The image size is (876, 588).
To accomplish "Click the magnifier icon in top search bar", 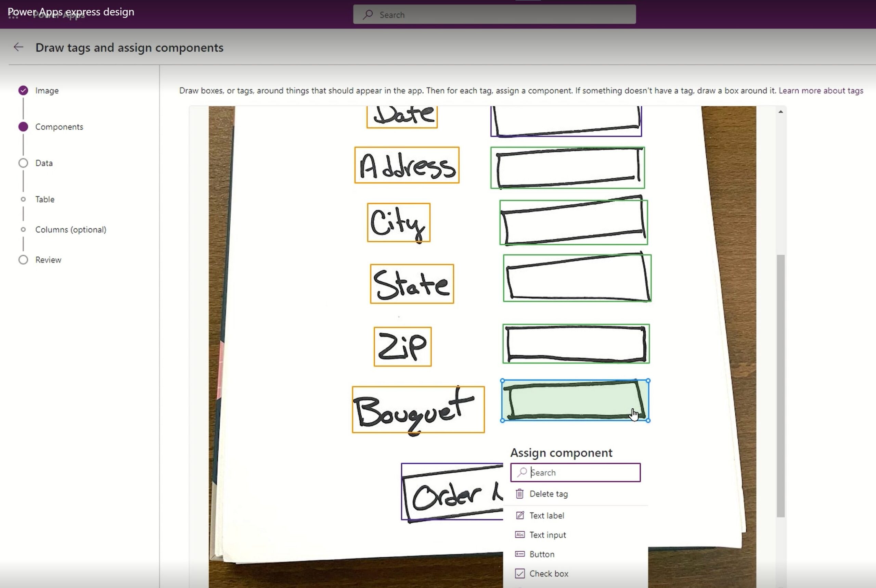I will click(x=368, y=15).
